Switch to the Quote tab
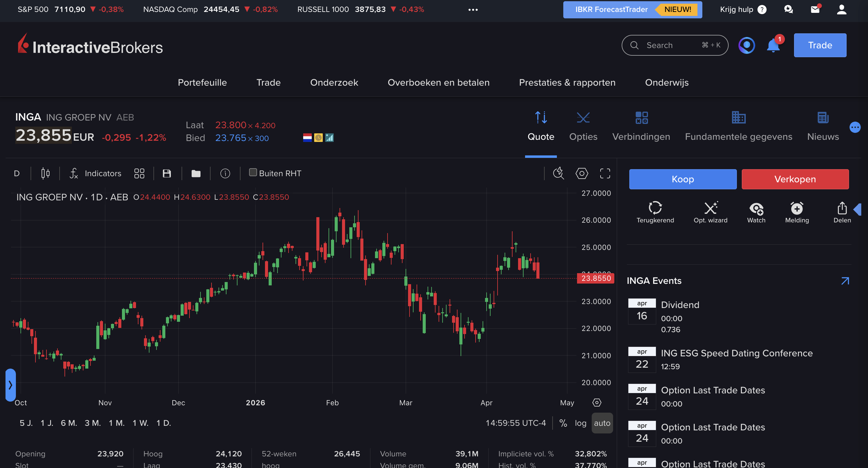Image resolution: width=868 pixels, height=468 pixels. pyautogui.click(x=541, y=126)
